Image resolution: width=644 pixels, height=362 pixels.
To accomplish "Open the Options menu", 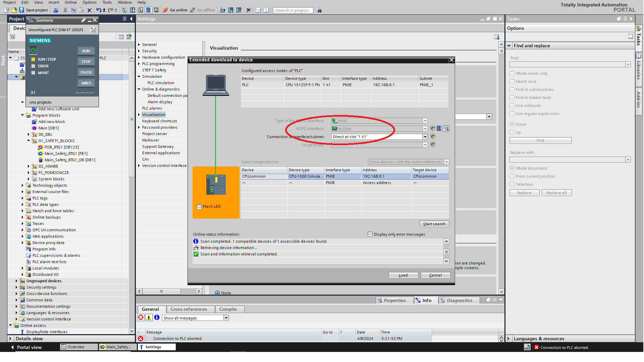I will coord(89,2).
